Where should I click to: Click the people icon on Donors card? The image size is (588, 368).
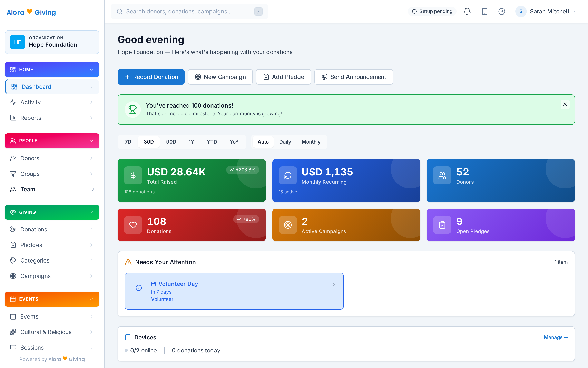tap(442, 175)
